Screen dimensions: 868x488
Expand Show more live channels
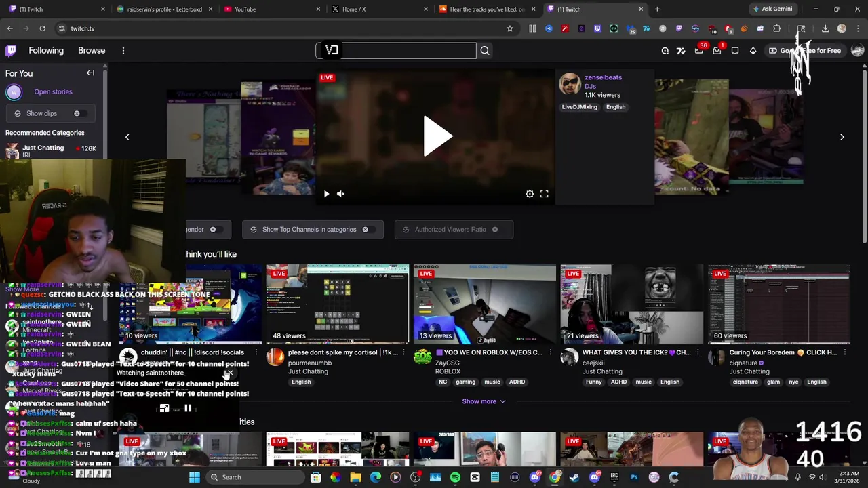484,401
